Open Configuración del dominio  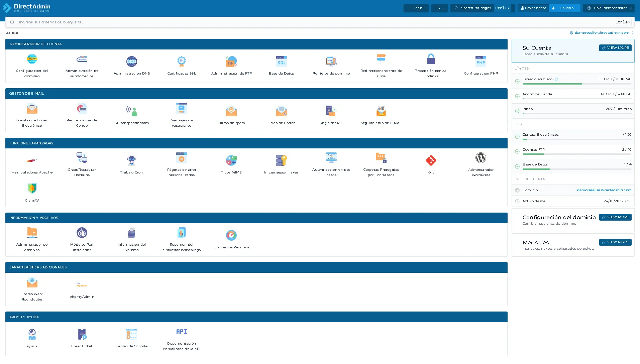(32, 65)
